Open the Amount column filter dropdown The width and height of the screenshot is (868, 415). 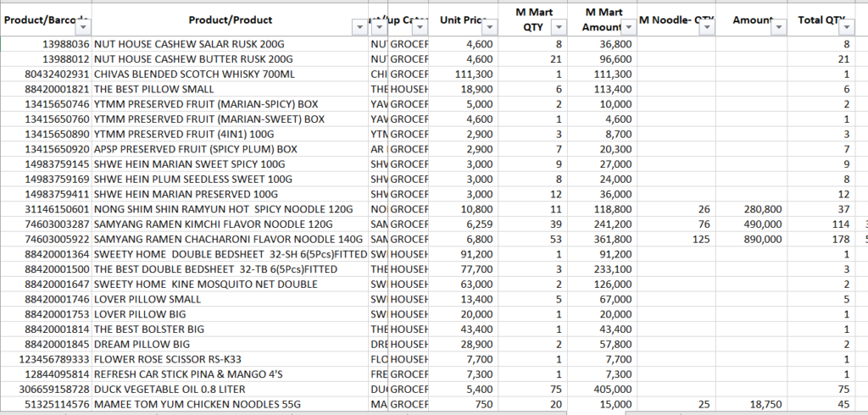click(x=779, y=27)
